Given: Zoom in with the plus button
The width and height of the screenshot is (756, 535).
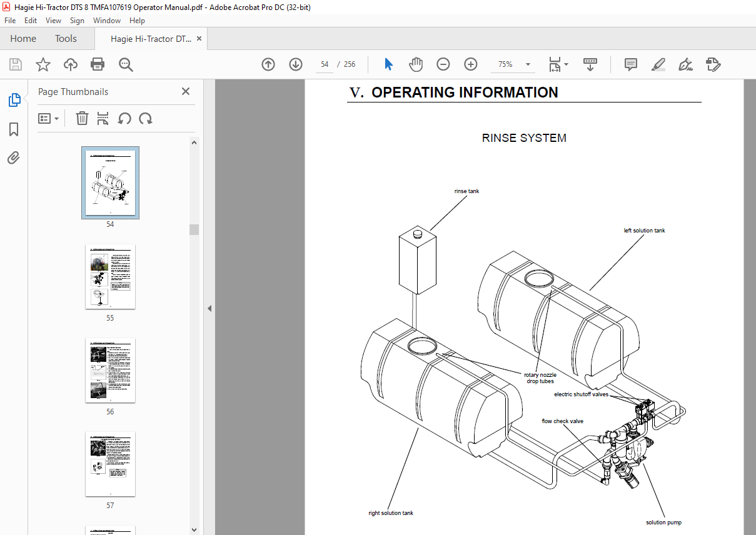Looking at the screenshot, I should (471, 64).
